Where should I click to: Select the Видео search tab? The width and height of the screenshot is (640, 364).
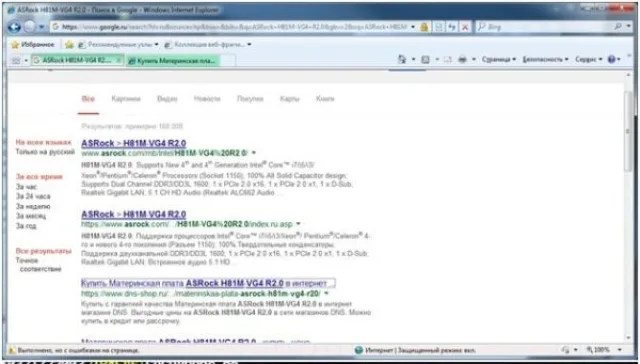point(167,99)
